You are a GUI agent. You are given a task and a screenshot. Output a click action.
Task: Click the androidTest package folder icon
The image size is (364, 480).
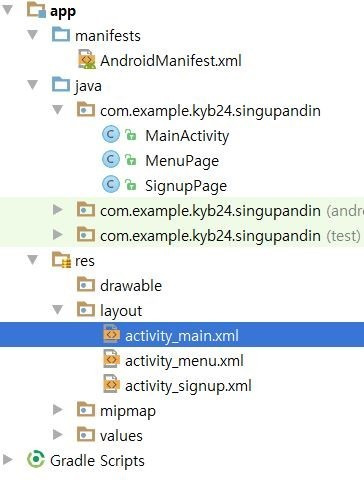coord(86,210)
